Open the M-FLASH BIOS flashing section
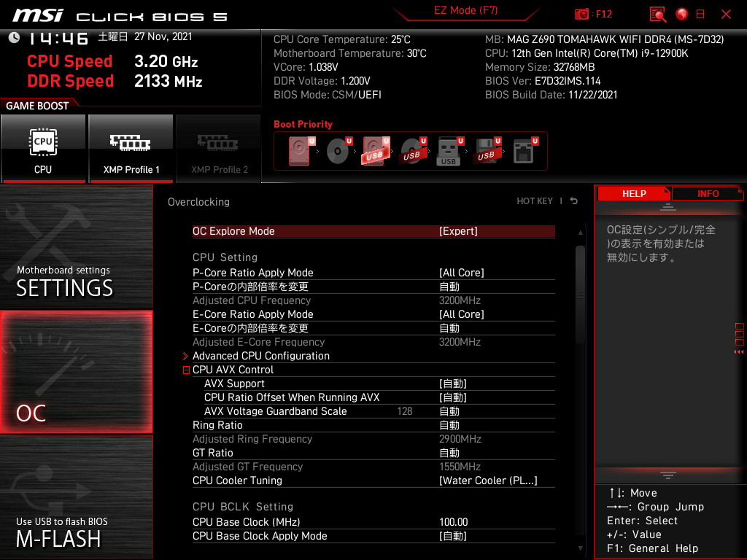This screenshot has width=747, height=560. [x=76, y=497]
